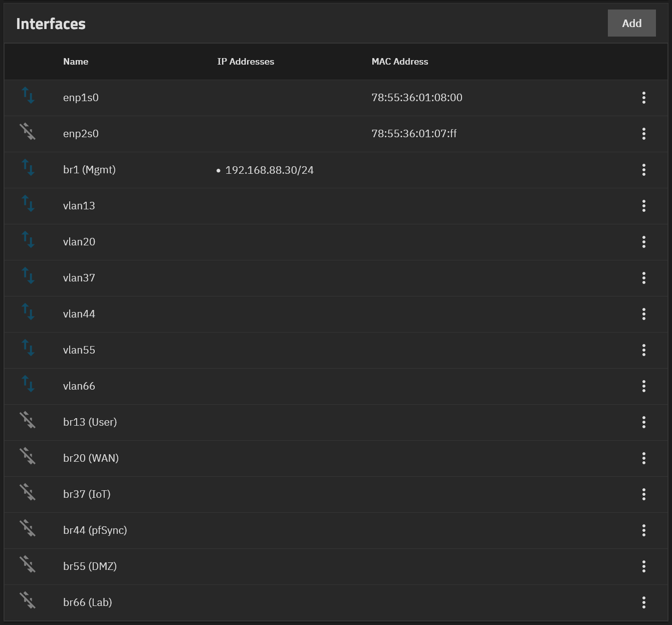Screen dimensions: 672x625
Task: Open the options menu for br66 (Lab)
Action: (643, 602)
